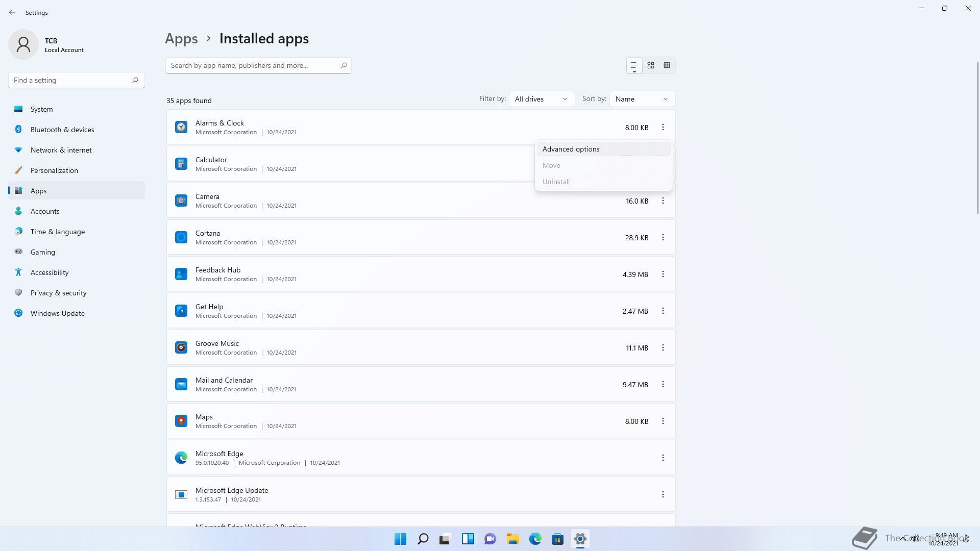Open Widgets from taskbar

[468, 539]
